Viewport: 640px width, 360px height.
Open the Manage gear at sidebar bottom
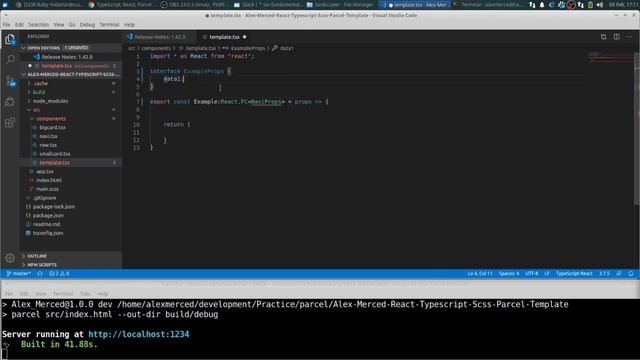10,258
